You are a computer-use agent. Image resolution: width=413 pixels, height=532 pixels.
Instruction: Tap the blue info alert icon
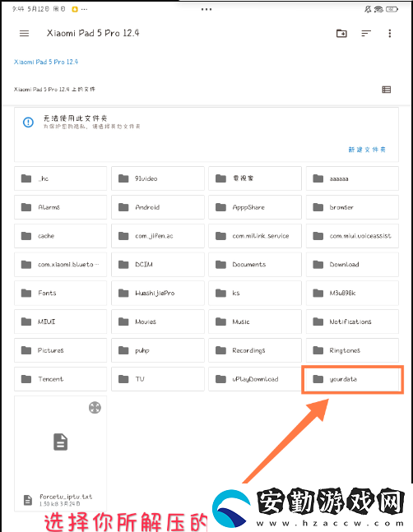click(x=28, y=123)
